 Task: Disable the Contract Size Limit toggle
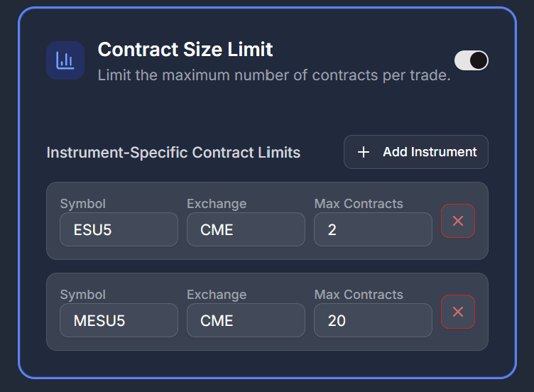tap(472, 60)
